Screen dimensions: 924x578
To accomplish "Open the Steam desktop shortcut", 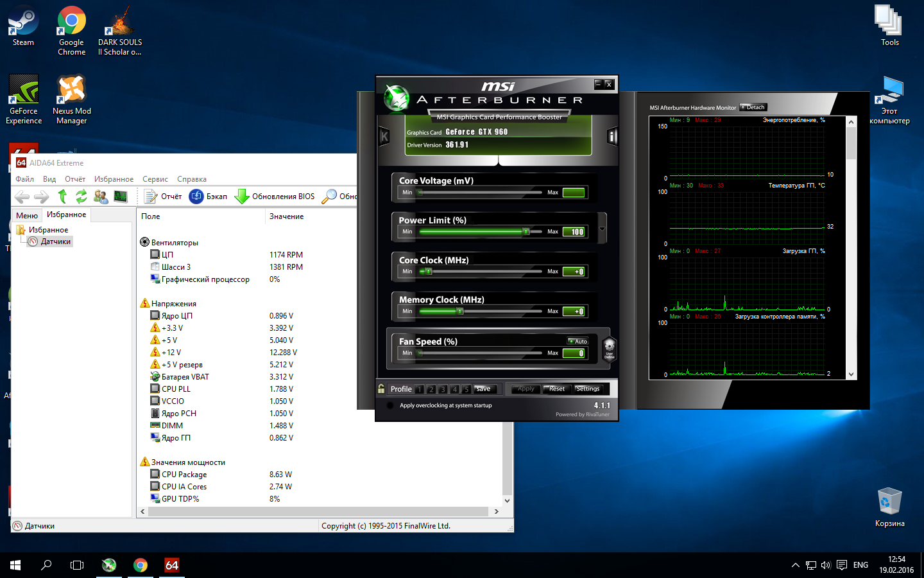I will click(x=23, y=26).
